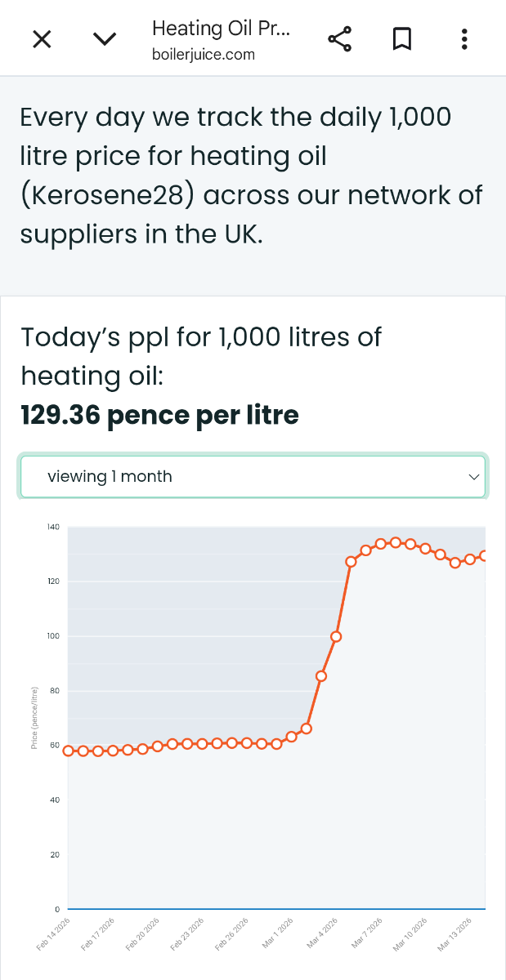The image size is (506, 980).
Task: Click the Mar 13 2026 axis label
Action: coord(455,933)
